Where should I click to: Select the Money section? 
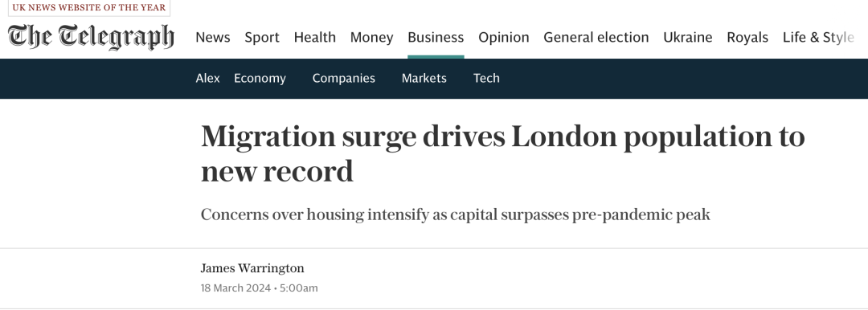pos(371,37)
